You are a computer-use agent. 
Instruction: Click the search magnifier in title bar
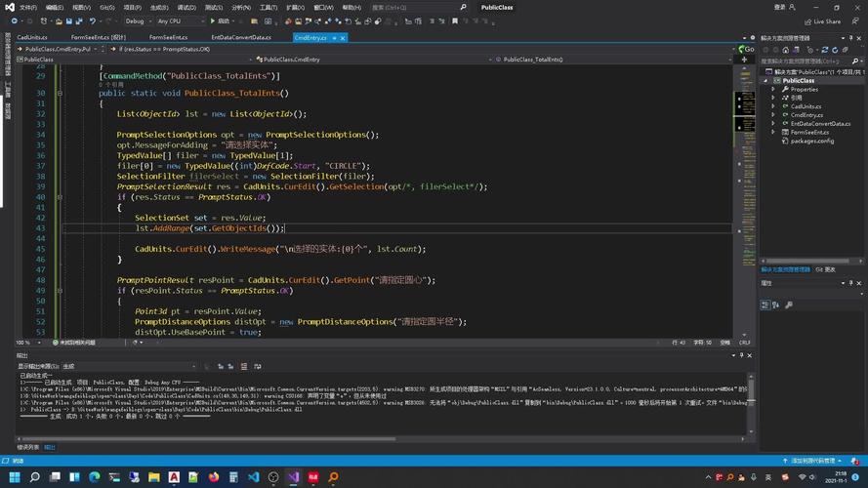[464, 7]
